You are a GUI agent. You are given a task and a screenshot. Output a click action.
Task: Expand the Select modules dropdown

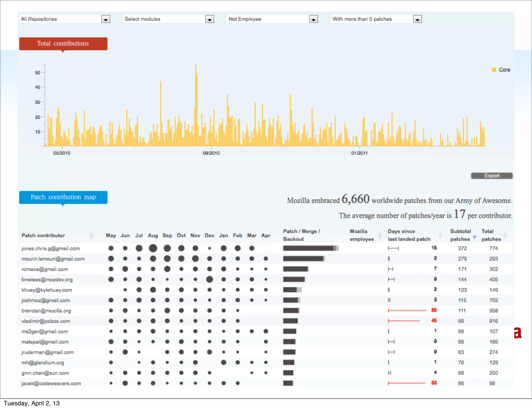(209, 19)
